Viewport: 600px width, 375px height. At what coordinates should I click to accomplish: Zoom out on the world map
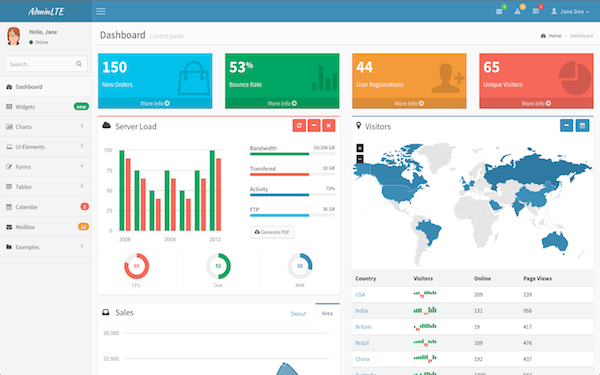(360, 158)
